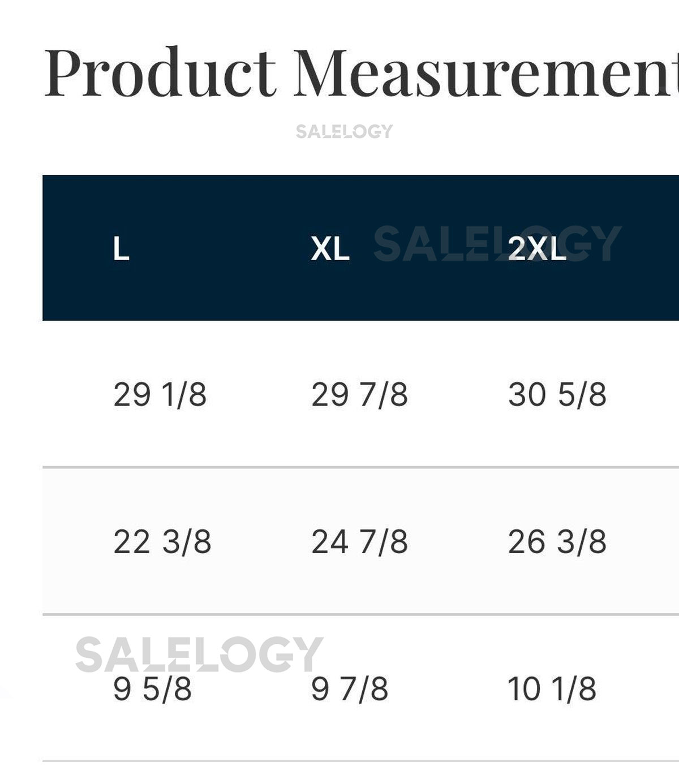679x784 pixels.
Task: Click the 9 5/8 measurement cell
Action: coord(152,689)
